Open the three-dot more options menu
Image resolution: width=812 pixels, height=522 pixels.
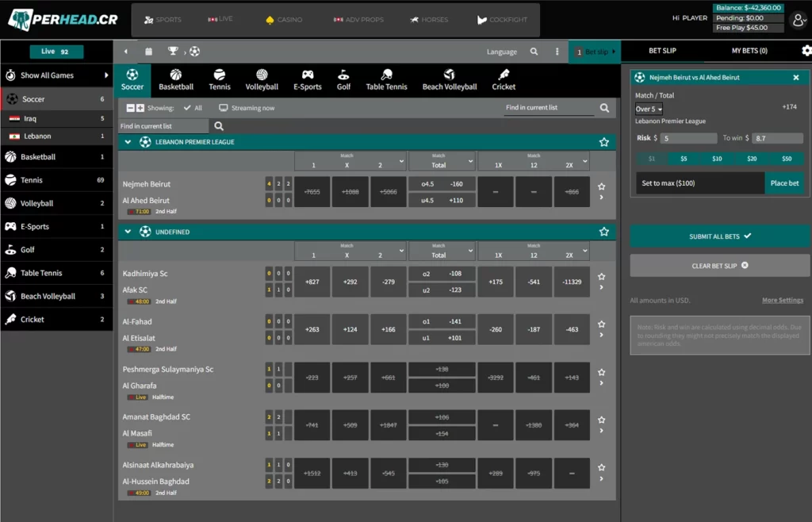pos(557,52)
